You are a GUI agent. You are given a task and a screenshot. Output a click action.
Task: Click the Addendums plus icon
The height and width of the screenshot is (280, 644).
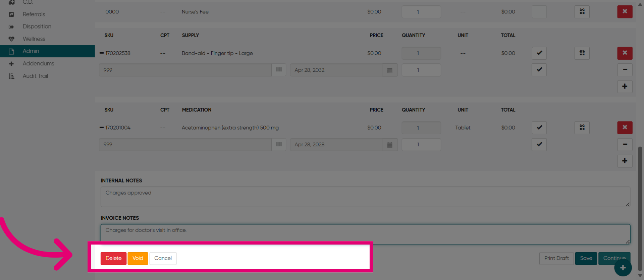[11, 64]
